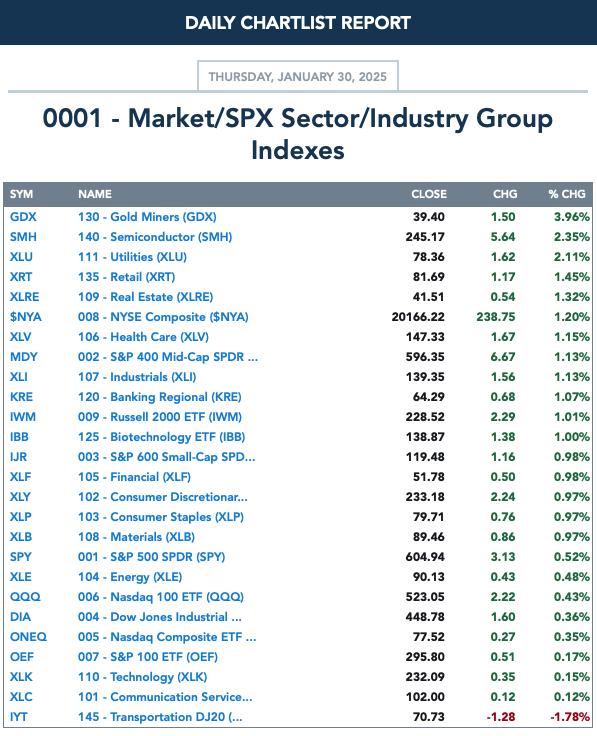Image resolution: width=597 pixels, height=736 pixels.
Task: Click the CLOSE column header
Action: [x=429, y=194]
